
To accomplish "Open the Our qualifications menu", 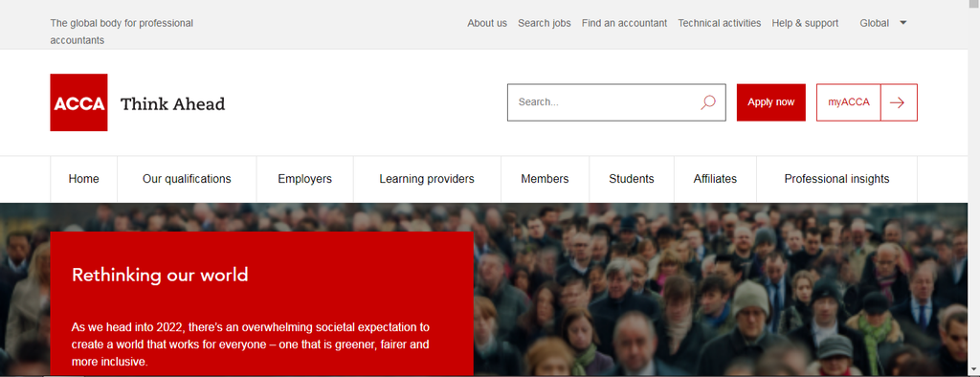I will pyautogui.click(x=187, y=179).
